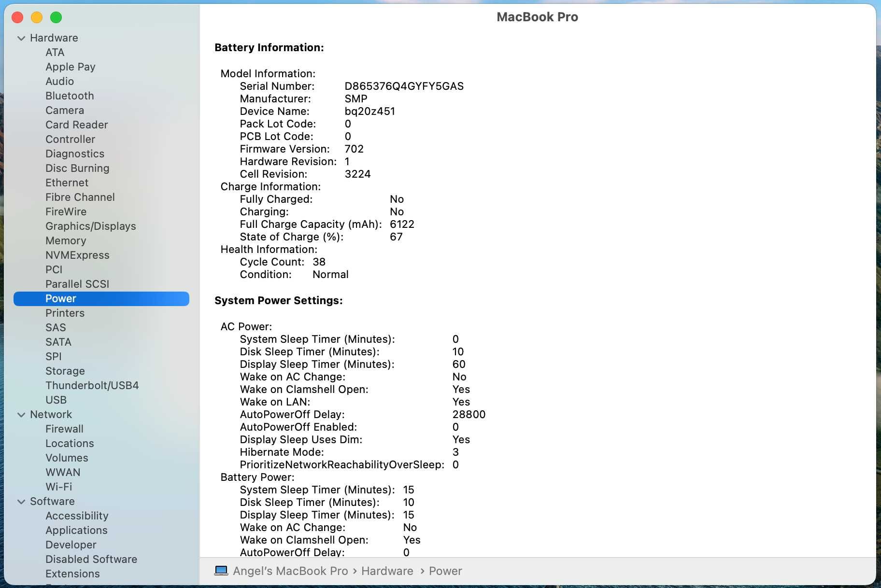Select Applications under Software

(x=76, y=530)
